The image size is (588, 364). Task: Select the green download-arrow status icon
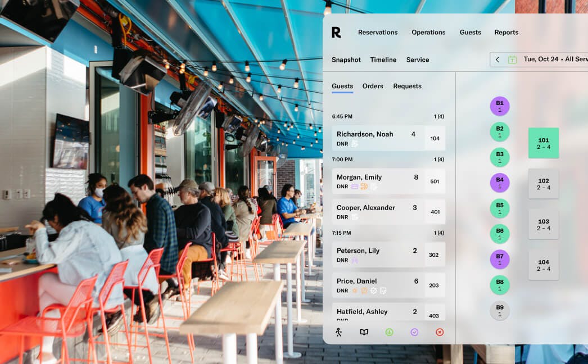click(x=389, y=332)
